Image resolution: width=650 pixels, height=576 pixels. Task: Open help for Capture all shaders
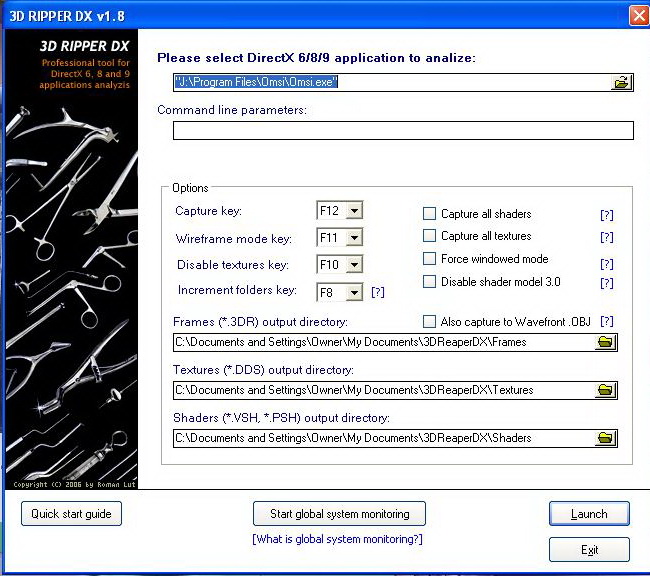[606, 214]
